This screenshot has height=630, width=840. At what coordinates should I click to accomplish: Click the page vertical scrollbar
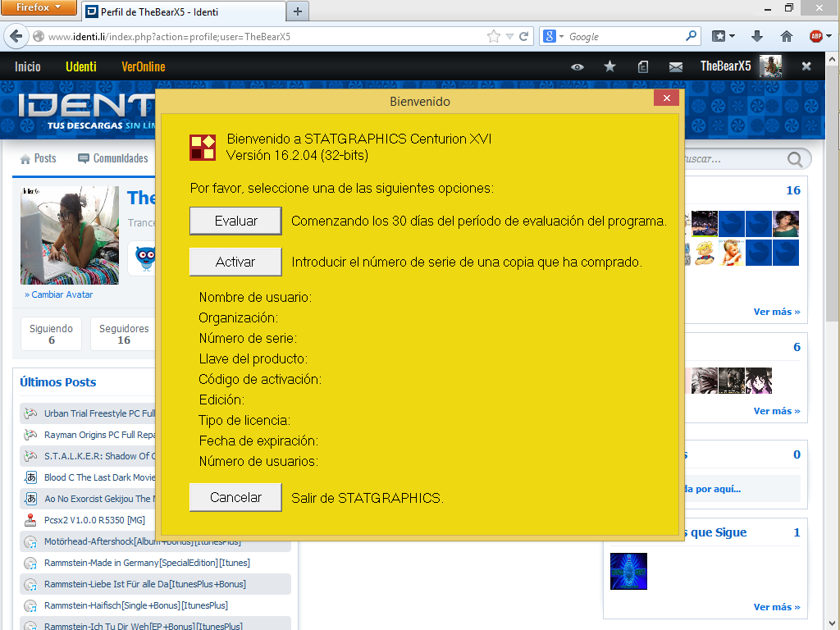(x=833, y=193)
